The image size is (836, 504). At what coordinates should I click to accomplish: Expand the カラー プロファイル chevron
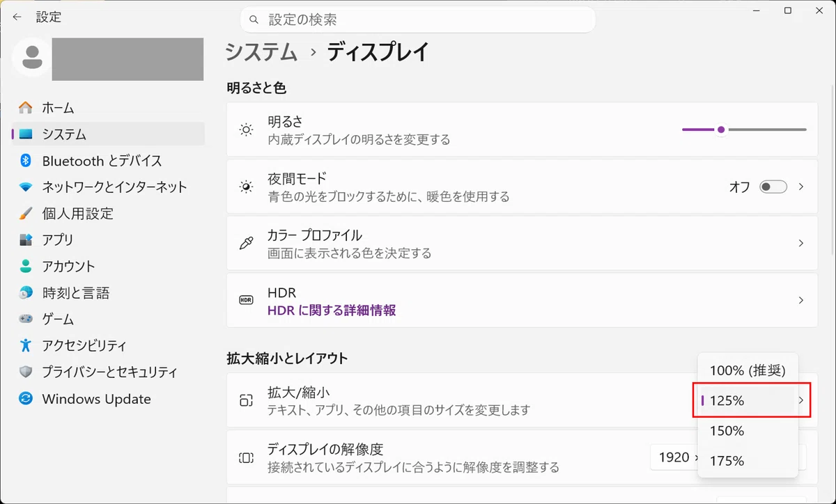click(801, 243)
